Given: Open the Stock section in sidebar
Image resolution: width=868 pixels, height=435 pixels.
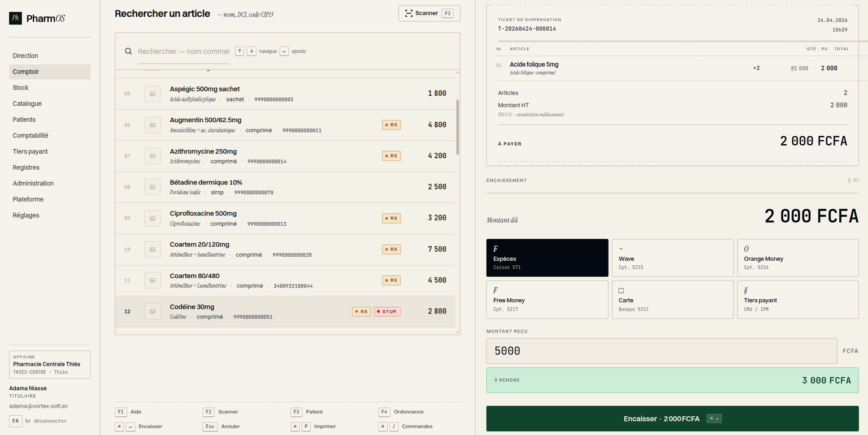Looking at the screenshot, I should (21, 88).
